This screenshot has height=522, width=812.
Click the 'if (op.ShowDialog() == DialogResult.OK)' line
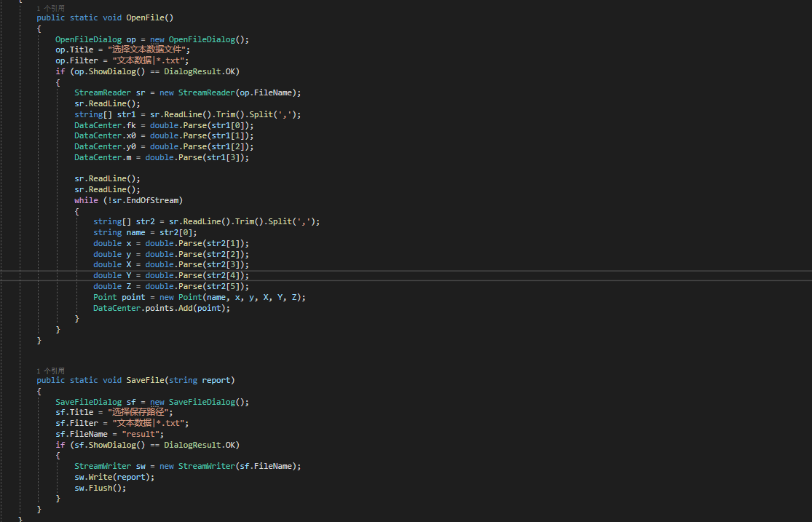coord(148,71)
